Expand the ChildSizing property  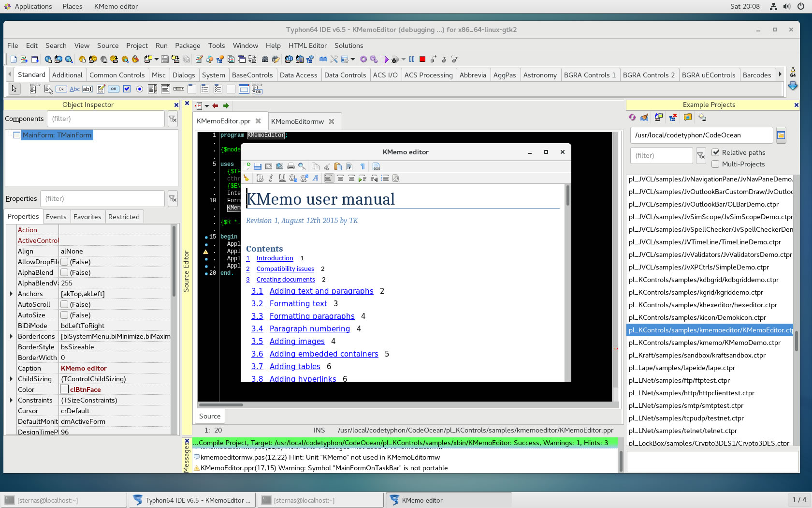11,379
